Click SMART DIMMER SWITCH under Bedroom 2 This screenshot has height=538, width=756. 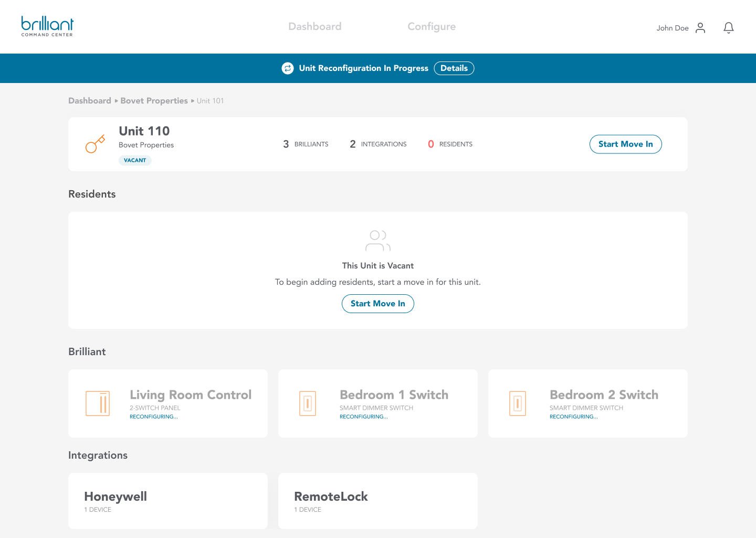pyautogui.click(x=586, y=408)
